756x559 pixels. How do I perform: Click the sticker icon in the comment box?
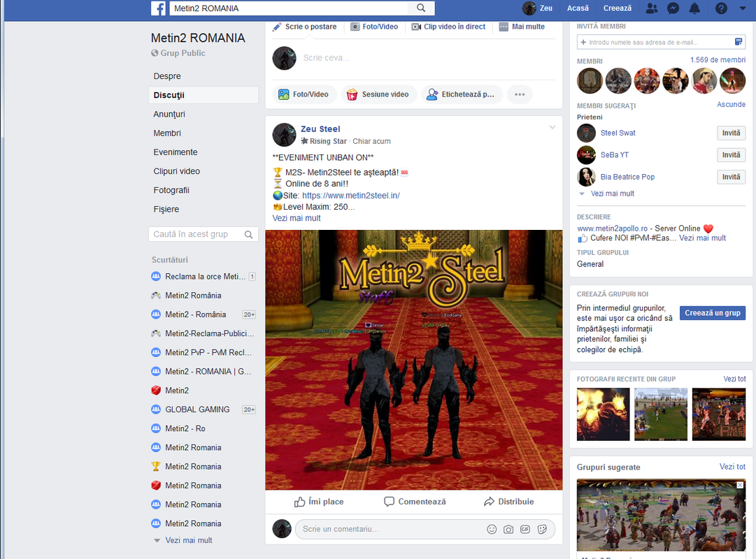542,529
